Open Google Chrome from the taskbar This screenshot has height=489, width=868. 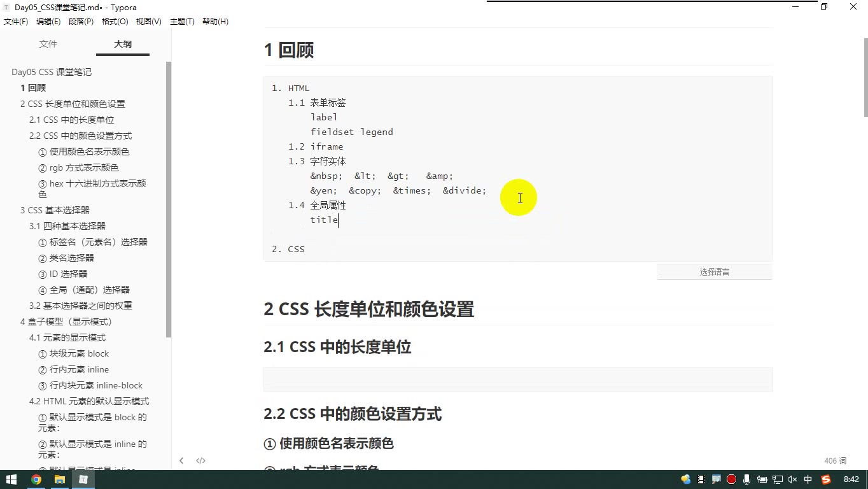click(x=36, y=479)
